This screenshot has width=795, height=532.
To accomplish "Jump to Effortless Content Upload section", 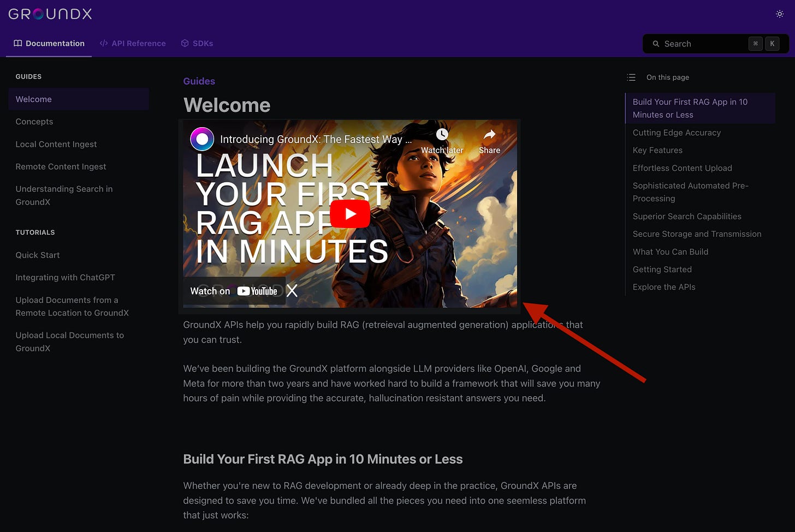I will tap(682, 168).
